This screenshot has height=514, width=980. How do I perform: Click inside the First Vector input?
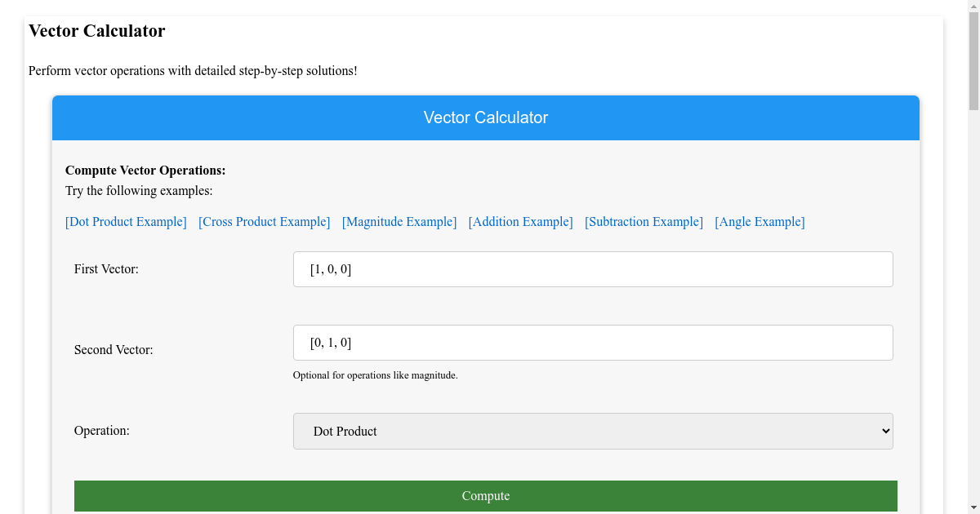coord(593,268)
